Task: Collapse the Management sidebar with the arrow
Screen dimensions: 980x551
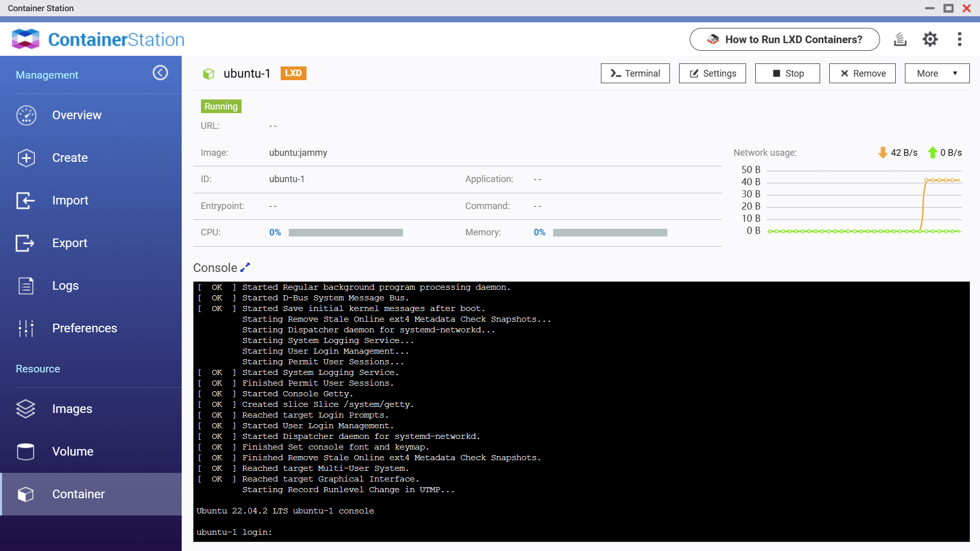Action: tap(160, 73)
